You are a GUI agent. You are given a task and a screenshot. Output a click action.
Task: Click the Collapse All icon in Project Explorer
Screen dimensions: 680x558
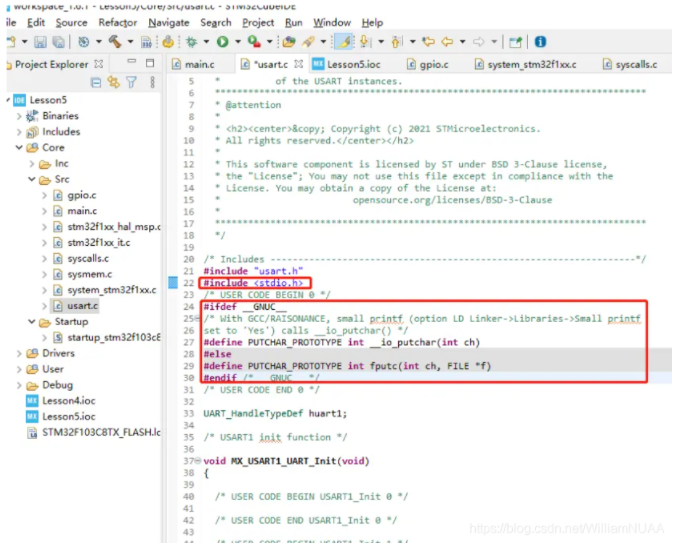(x=96, y=82)
